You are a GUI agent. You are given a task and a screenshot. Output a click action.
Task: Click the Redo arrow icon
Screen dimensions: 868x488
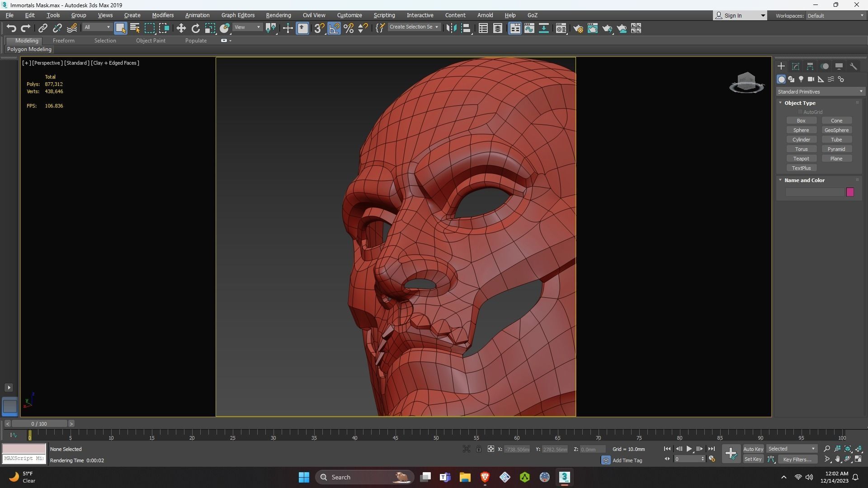[26, 28]
